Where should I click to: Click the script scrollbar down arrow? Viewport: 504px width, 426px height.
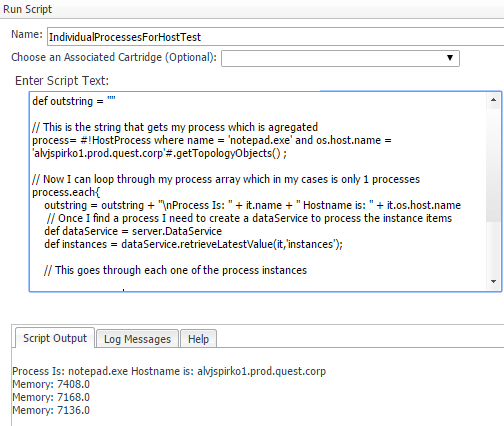pyautogui.click(x=494, y=282)
